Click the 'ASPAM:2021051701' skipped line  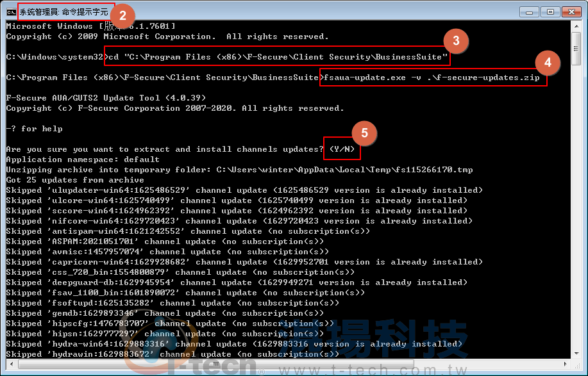coord(165,241)
